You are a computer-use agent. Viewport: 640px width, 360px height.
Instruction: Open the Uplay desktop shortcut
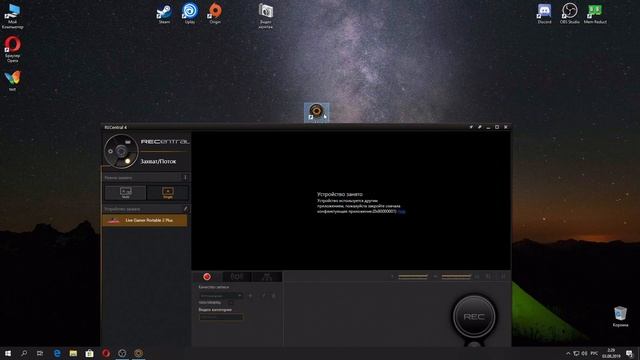pos(190,14)
